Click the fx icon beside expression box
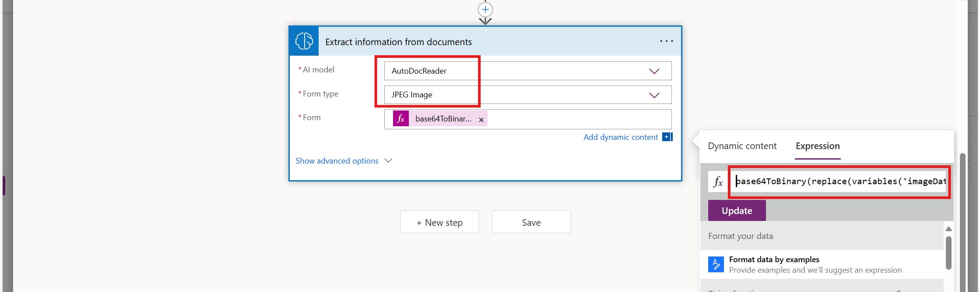The image size is (980, 292). pyautogui.click(x=718, y=182)
